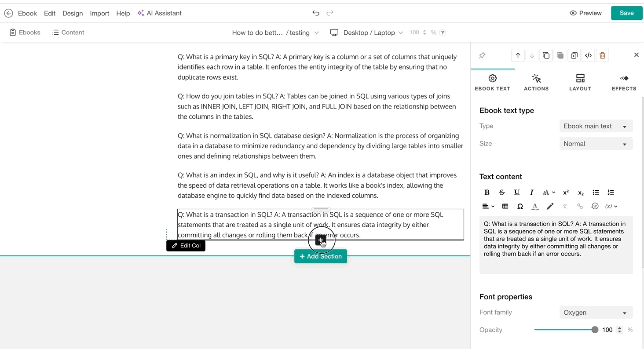Switch to the Effects tab
This screenshot has width=644, height=349.
[624, 82]
